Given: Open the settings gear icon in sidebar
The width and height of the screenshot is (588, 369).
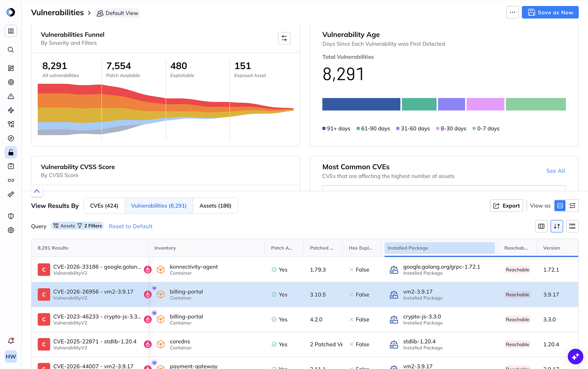Looking at the screenshot, I should click(11, 230).
